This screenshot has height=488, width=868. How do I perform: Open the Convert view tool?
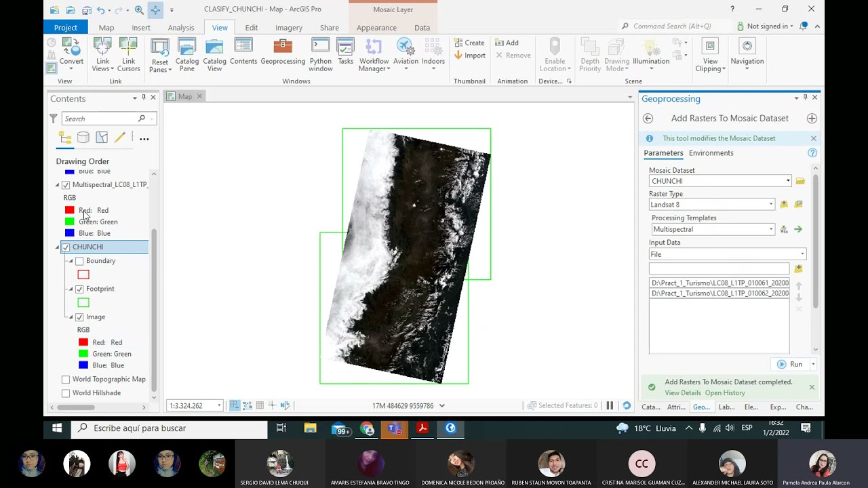point(71,53)
